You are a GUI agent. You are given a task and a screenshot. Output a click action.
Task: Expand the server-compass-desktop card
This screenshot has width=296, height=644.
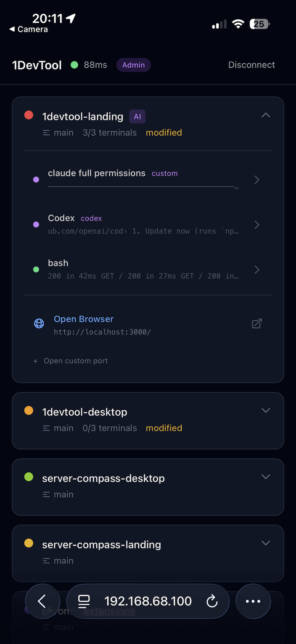coord(266,477)
